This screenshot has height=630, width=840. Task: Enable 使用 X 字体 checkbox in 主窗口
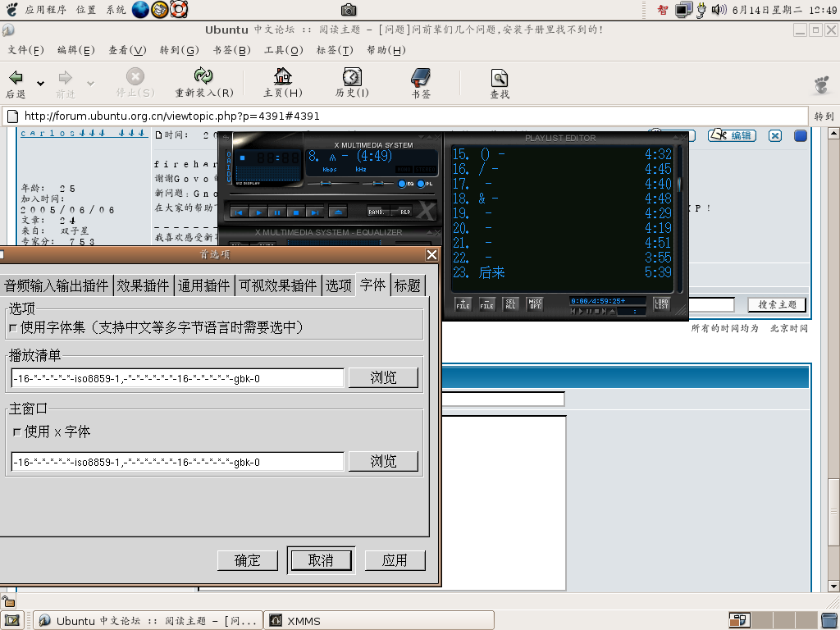pos(17,431)
